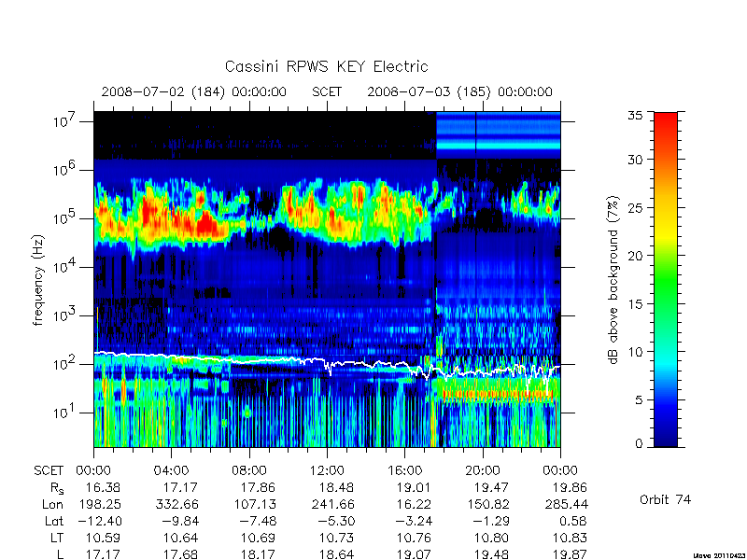The image size is (747, 560).
Task: Click the longitude value '198.25'
Action: 99,504
